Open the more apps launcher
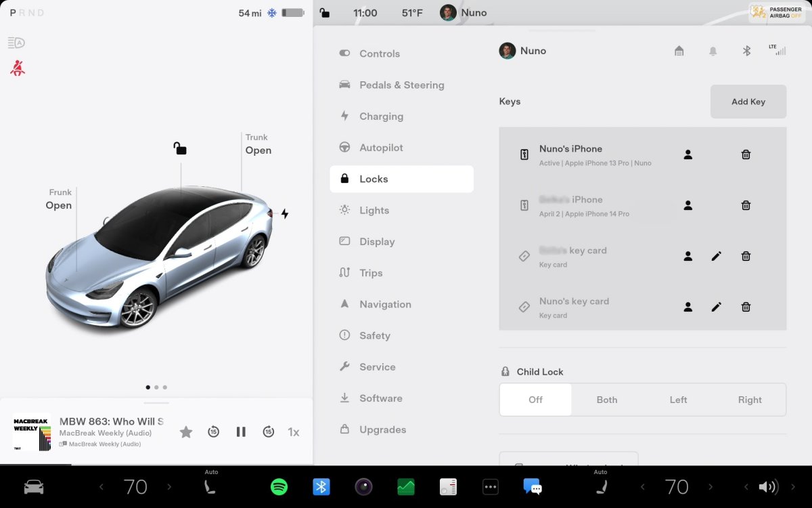The width and height of the screenshot is (812, 508). point(491,486)
